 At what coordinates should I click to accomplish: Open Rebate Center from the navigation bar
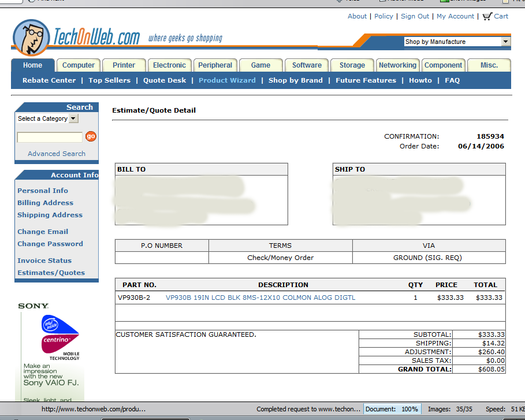(x=49, y=80)
